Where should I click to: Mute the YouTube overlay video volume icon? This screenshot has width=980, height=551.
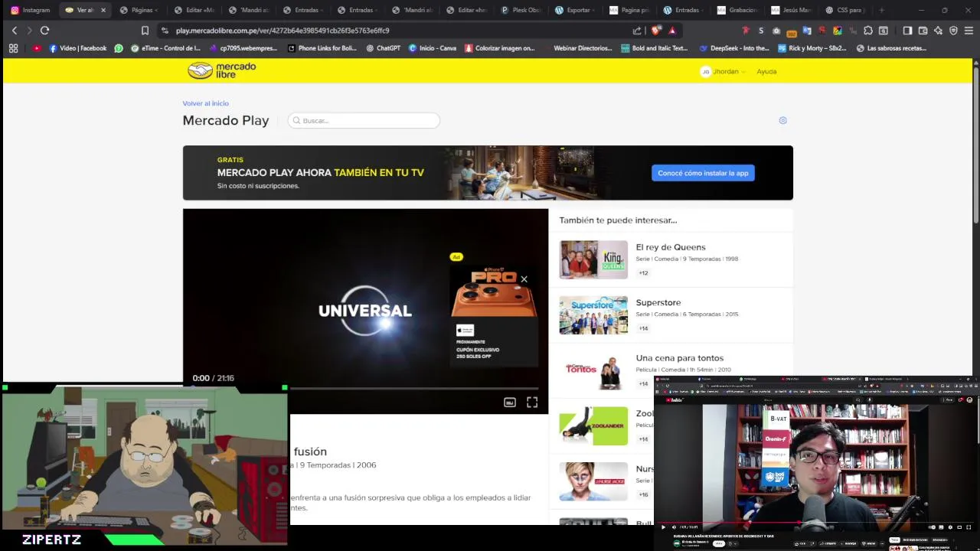(674, 527)
